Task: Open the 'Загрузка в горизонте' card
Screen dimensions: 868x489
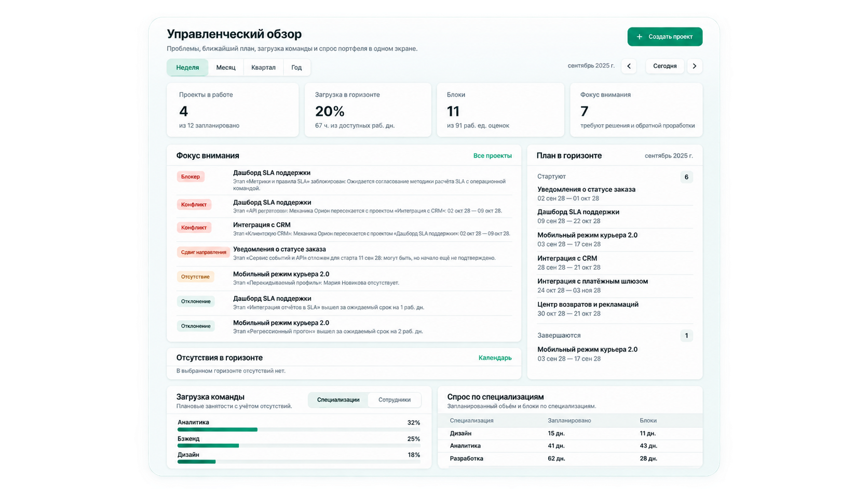Action: pyautogui.click(x=368, y=110)
